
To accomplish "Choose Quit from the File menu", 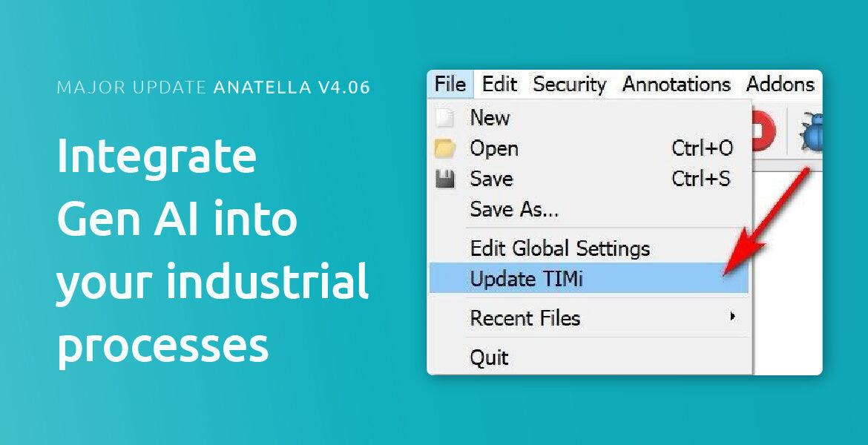I will click(489, 357).
